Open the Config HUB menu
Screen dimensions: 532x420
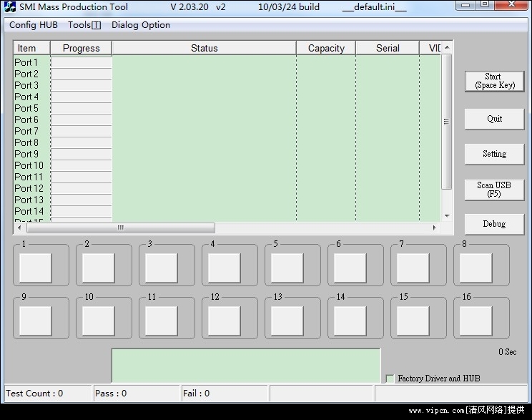[x=33, y=25]
